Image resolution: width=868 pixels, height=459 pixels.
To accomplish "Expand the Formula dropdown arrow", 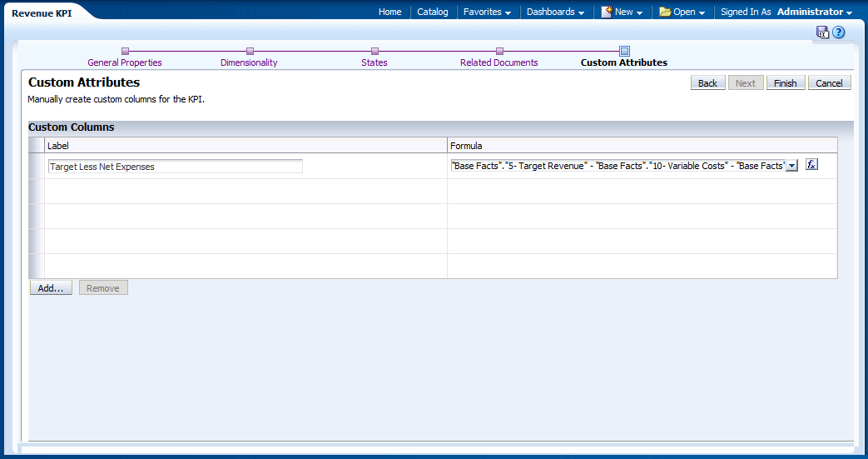I will pos(791,166).
